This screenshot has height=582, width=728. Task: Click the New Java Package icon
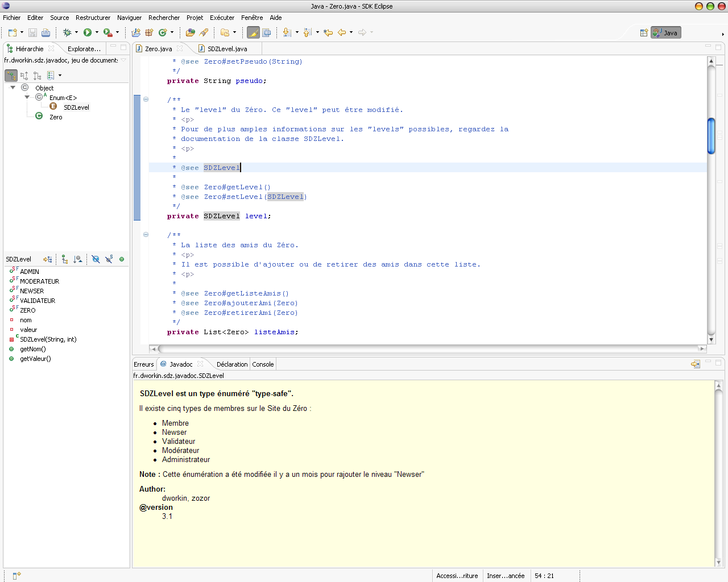[149, 33]
